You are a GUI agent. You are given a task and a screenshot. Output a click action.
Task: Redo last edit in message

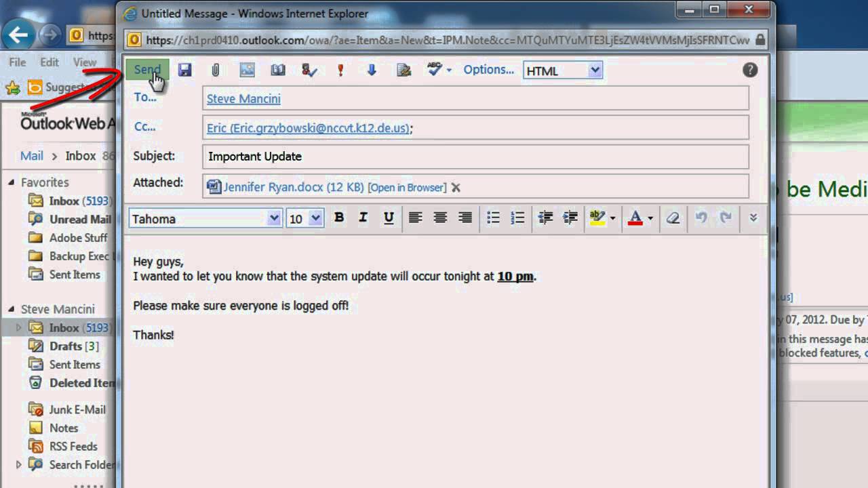(x=726, y=218)
